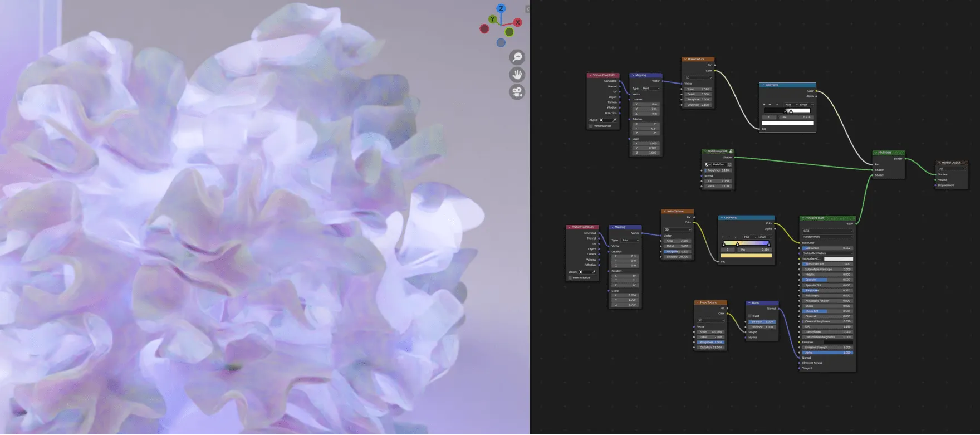980x435 pixels.
Task: Click the Distortion 18.000 field in the bottom Noise Texture
Action: click(710, 347)
